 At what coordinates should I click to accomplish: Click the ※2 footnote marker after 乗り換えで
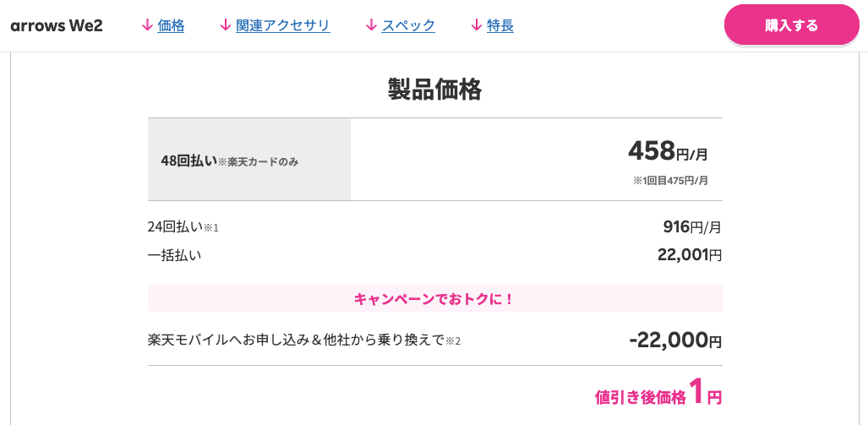[453, 341]
